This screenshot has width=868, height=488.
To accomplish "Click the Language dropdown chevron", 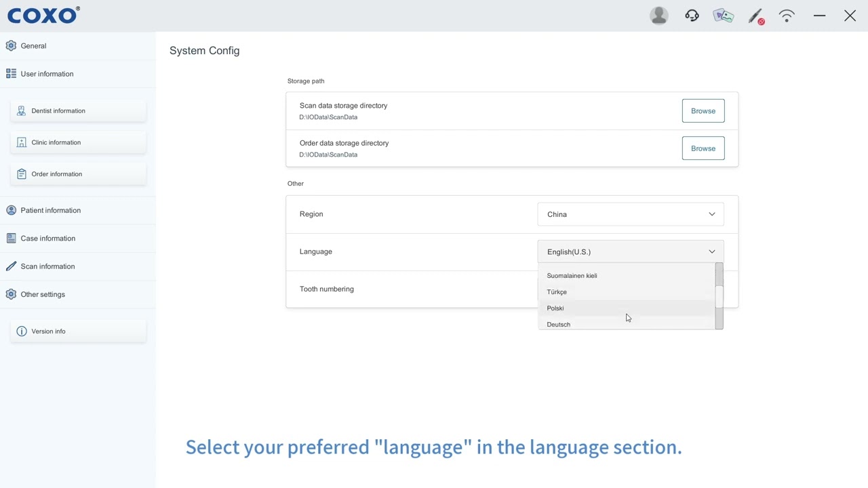I will click(x=712, y=251).
